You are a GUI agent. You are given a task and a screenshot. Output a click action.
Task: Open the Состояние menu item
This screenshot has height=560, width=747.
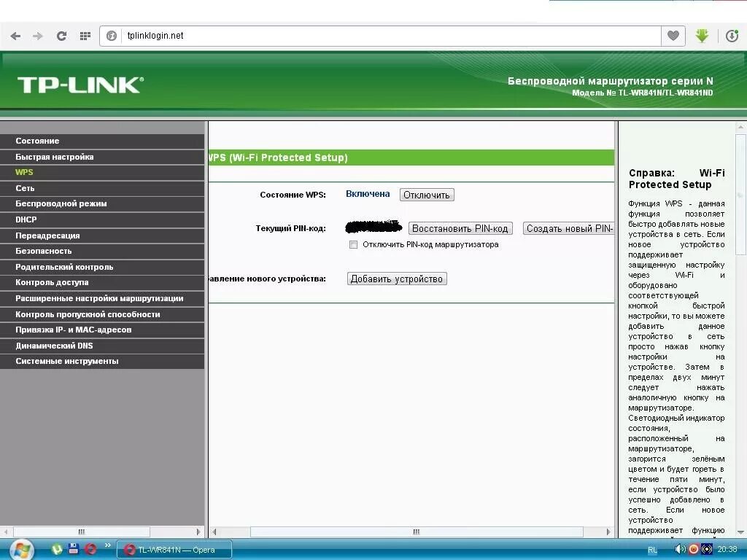tap(102, 141)
